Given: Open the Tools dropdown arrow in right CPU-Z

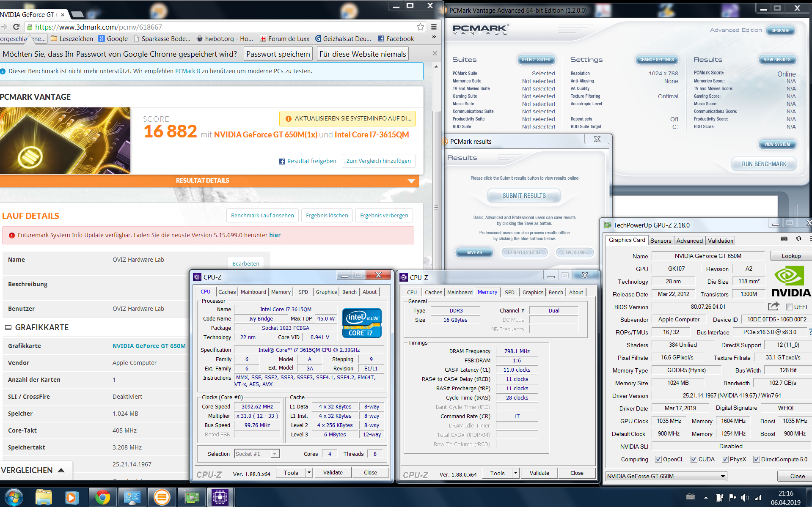Looking at the screenshot, I should click(515, 473).
